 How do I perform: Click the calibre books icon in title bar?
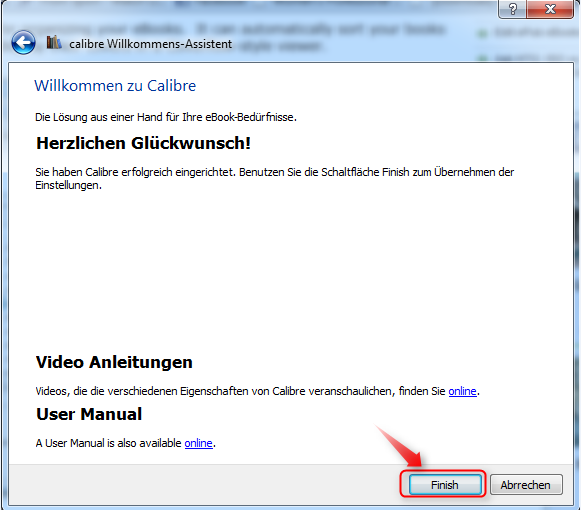tap(54, 42)
